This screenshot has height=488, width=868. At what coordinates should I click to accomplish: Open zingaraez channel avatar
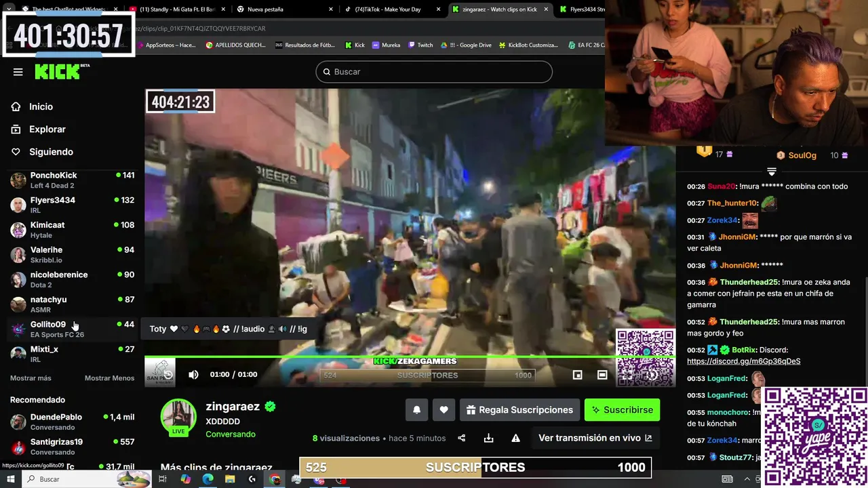point(178,416)
